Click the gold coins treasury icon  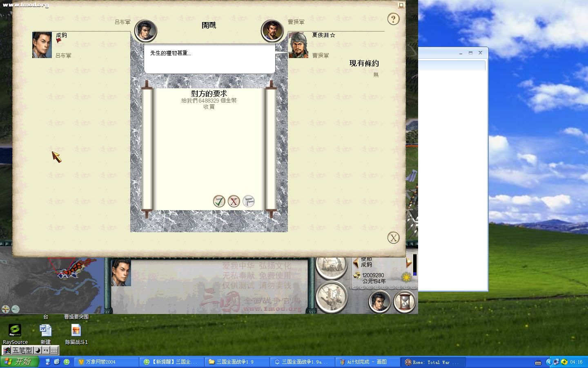(357, 276)
